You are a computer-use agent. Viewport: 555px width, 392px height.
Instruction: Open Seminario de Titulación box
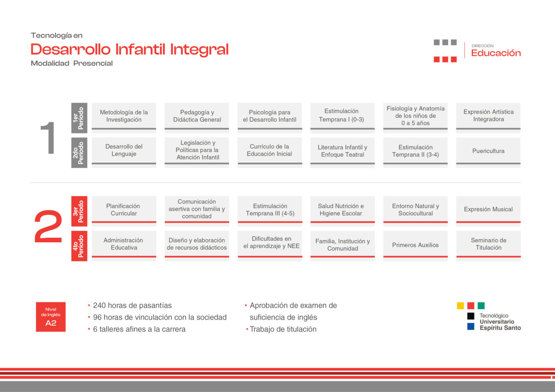coord(488,244)
